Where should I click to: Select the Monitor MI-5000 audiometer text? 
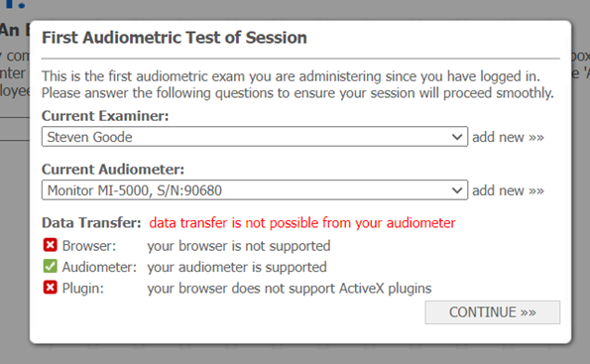pyautogui.click(x=134, y=190)
